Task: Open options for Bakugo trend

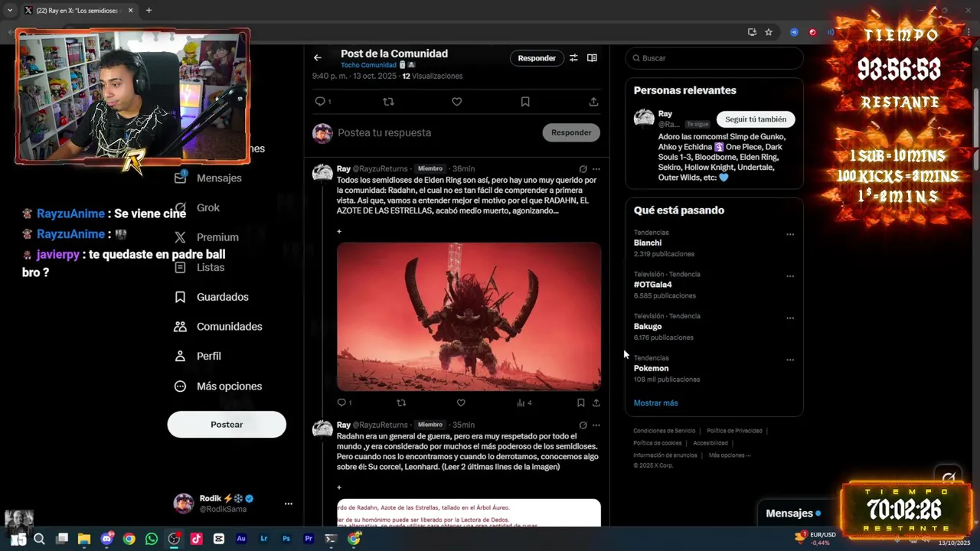Action: pyautogui.click(x=790, y=318)
